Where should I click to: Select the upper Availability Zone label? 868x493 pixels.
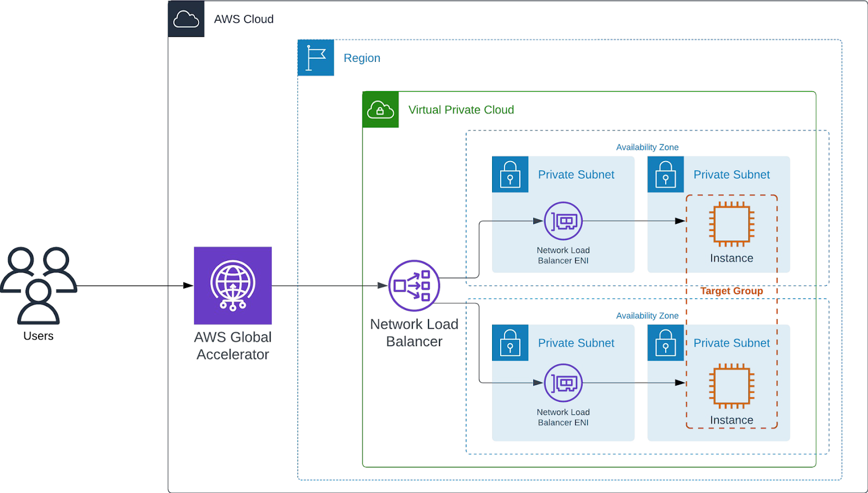point(647,147)
